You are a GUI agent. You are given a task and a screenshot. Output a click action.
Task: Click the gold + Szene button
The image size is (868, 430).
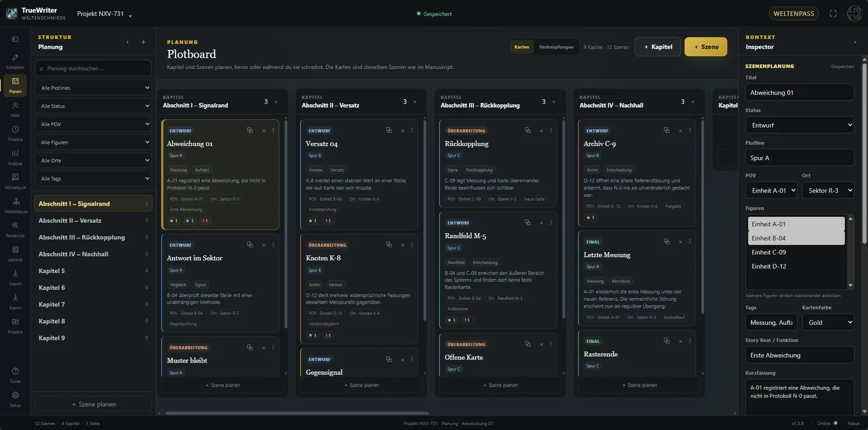point(706,47)
